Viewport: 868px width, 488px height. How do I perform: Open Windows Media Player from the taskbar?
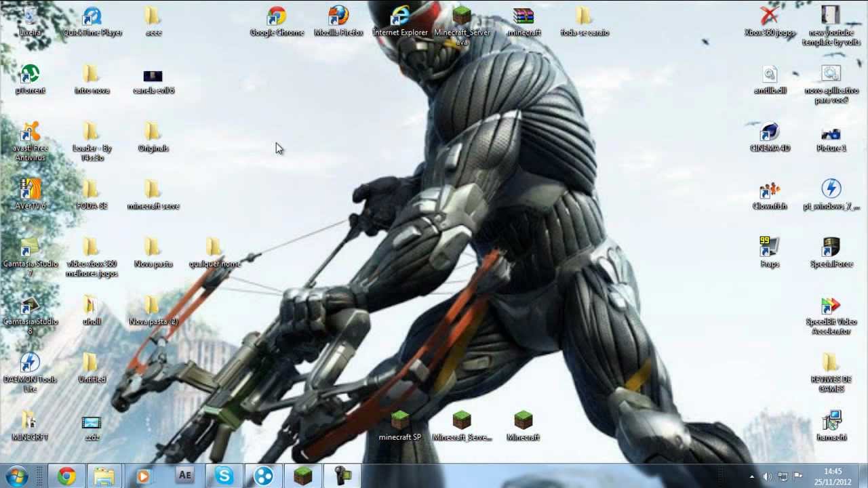pyautogui.click(x=144, y=476)
